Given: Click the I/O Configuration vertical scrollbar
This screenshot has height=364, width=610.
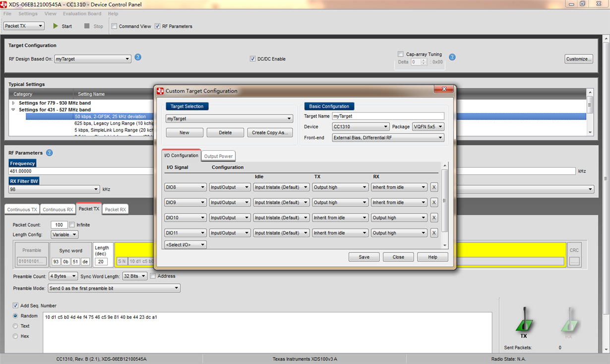Looking at the screenshot, I should [445, 205].
